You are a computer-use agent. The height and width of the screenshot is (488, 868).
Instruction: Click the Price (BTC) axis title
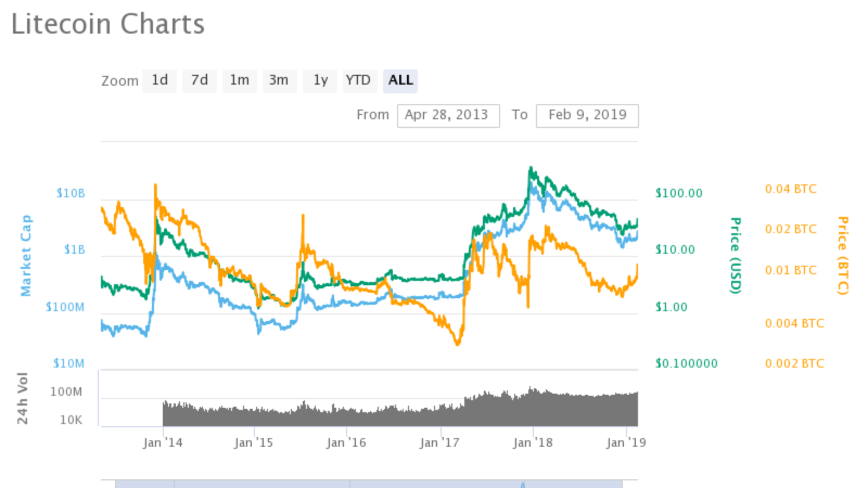(x=842, y=255)
